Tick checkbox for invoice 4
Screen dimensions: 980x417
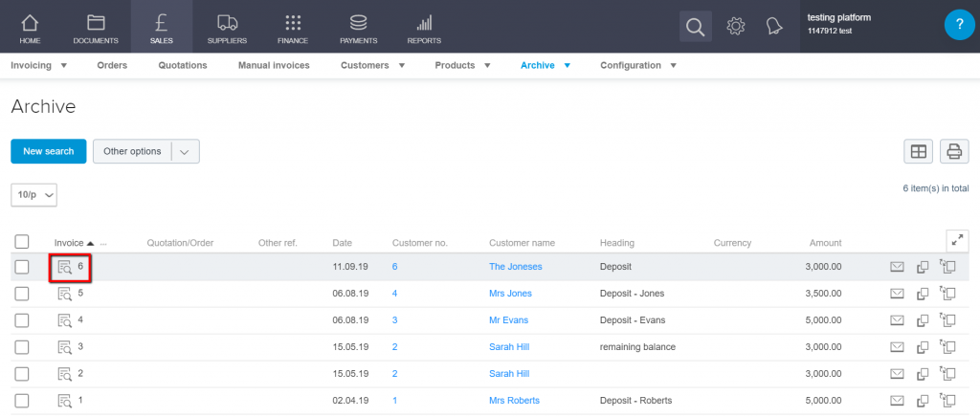22,320
